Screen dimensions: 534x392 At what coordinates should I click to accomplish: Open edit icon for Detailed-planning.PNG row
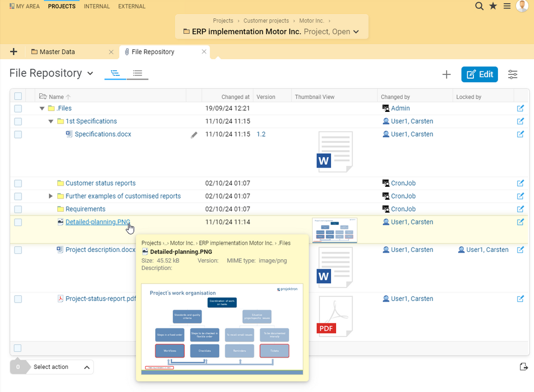(520, 222)
